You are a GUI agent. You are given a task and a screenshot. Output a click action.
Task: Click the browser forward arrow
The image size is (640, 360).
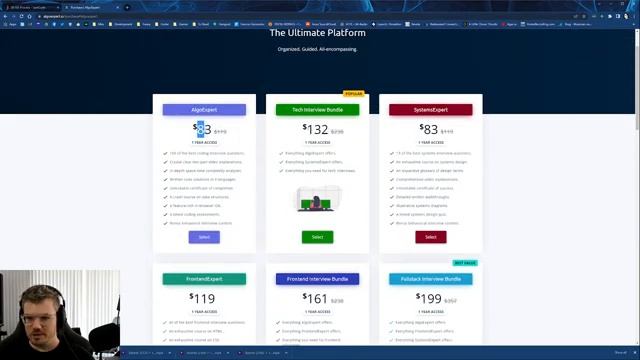tap(13, 16)
